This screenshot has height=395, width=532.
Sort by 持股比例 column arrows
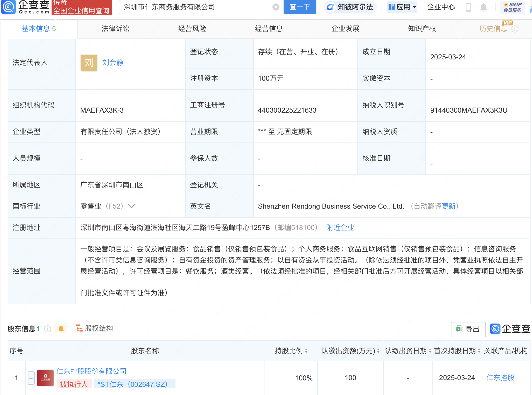(x=306, y=351)
